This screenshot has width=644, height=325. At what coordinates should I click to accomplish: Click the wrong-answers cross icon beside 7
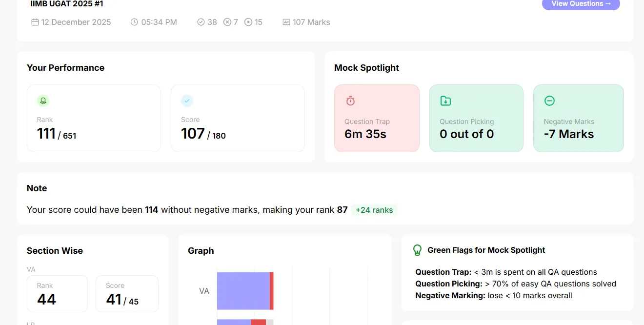click(227, 22)
